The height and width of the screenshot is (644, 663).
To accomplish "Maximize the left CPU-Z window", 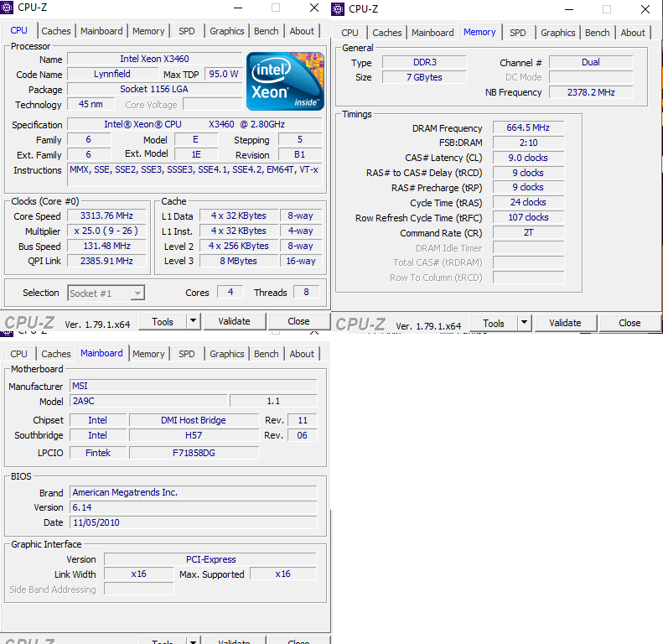I will [x=275, y=8].
